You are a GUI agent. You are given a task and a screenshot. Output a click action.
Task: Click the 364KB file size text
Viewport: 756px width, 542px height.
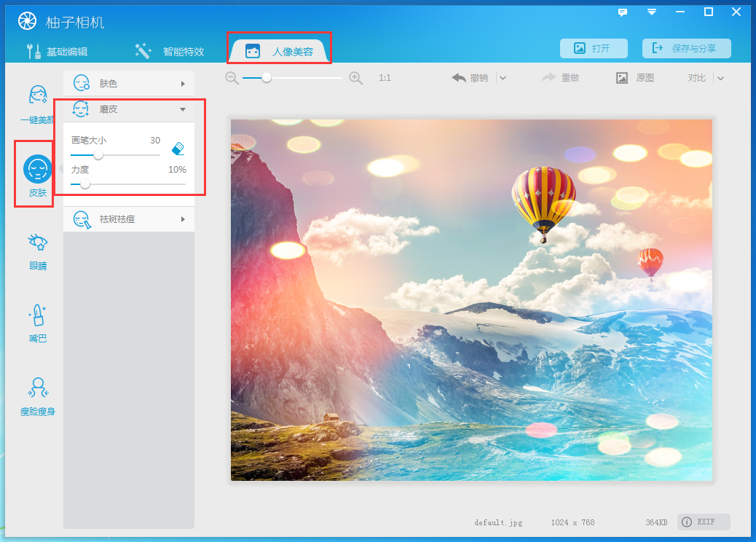(656, 522)
